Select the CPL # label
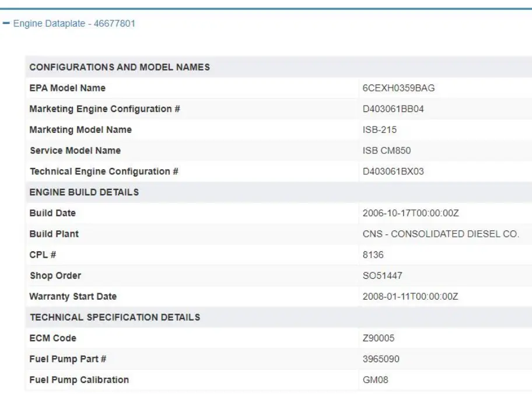This screenshot has height=407, width=532. [x=43, y=255]
